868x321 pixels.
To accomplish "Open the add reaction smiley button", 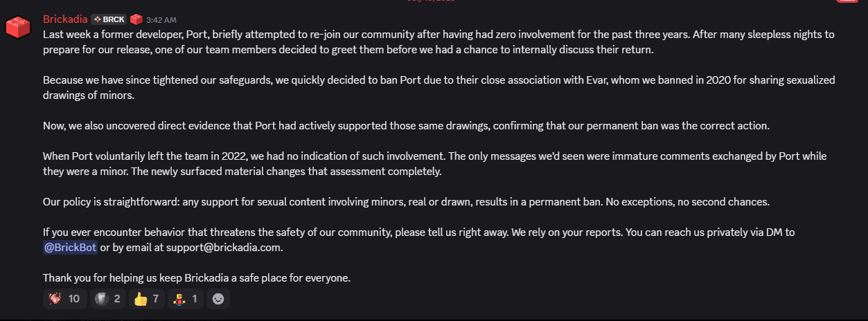I will [x=218, y=299].
